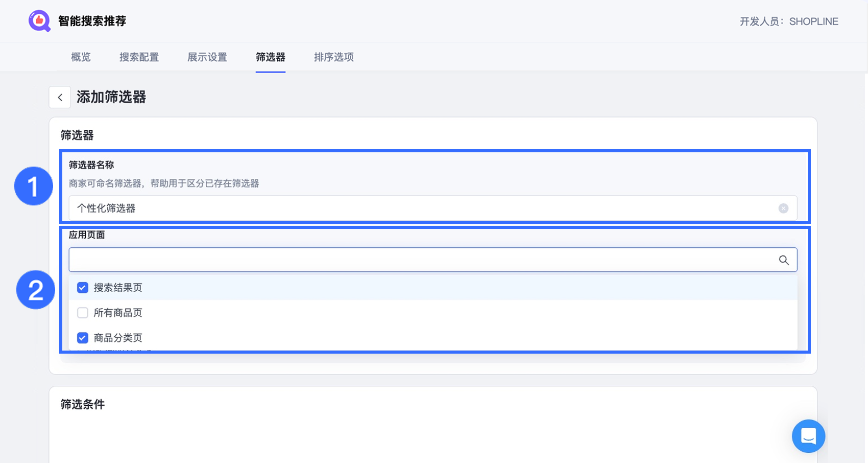868x463 pixels.
Task: Go to the 展示设置 tab
Action: point(207,57)
